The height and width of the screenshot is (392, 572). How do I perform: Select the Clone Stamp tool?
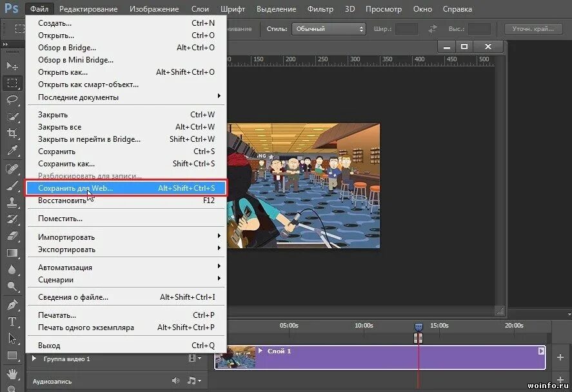pos(12,202)
